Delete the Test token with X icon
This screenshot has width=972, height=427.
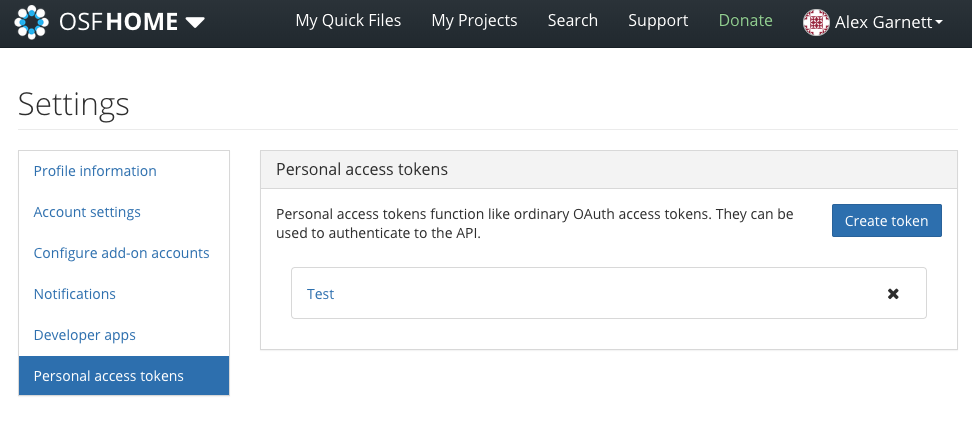tap(893, 294)
